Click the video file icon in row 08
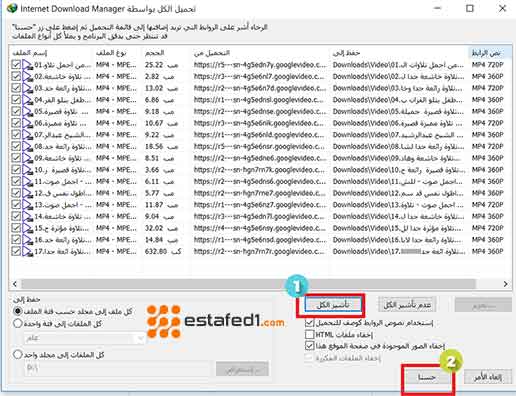Screen dimensions: 516x396 point(28,147)
